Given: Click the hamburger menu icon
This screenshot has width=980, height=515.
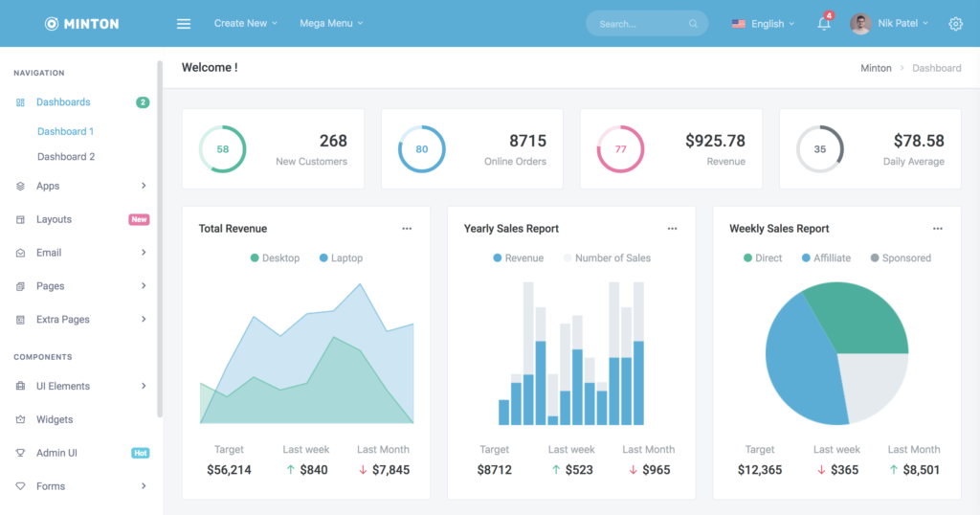Looking at the screenshot, I should pyautogui.click(x=184, y=24).
